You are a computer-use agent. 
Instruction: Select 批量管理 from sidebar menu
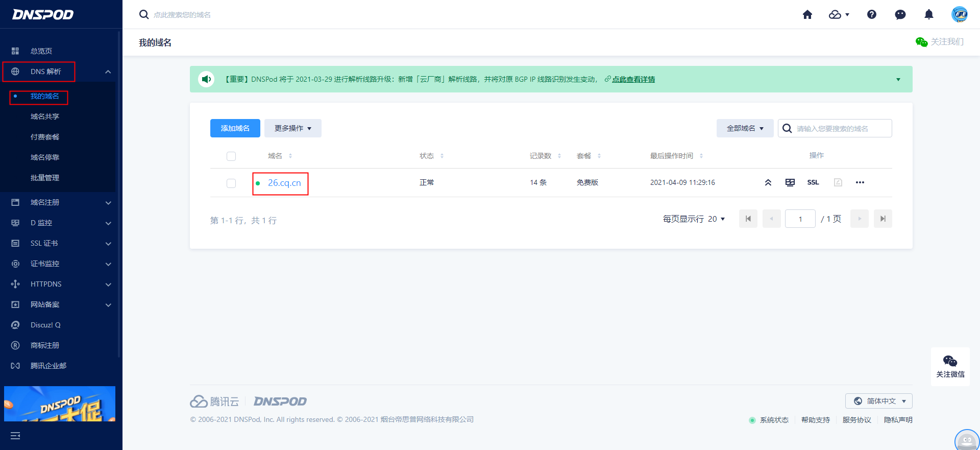point(45,178)
